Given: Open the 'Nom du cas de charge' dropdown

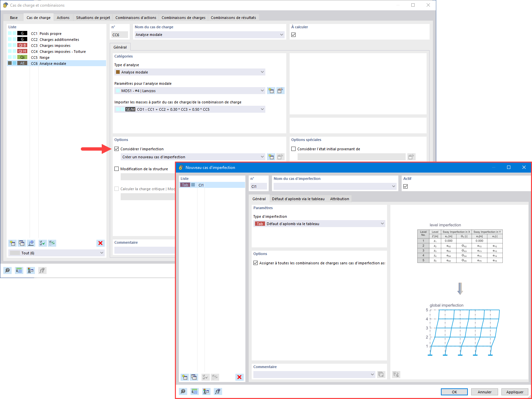Looking at the screenshot, I should coord(281,35).
